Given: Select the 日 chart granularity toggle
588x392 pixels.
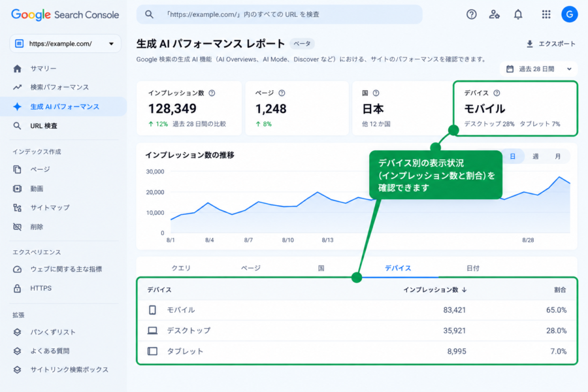Looking at the screenshot, I should pos(513,156).
